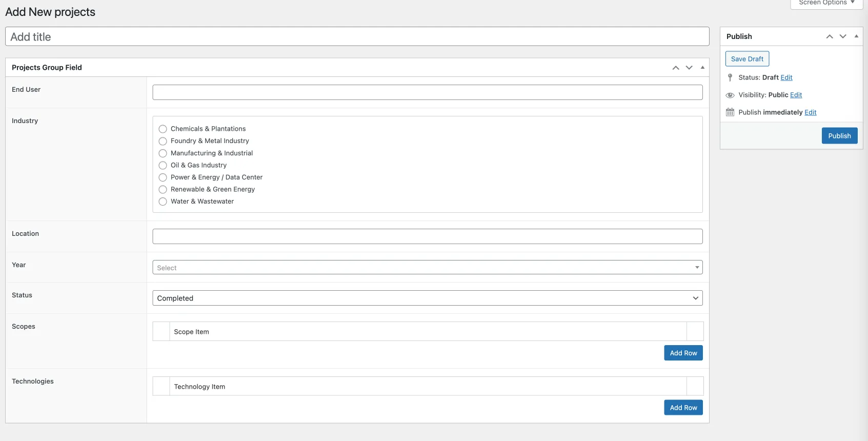
Task: Select Power & Energy / Data Center radio
Action: click(163, 177)
